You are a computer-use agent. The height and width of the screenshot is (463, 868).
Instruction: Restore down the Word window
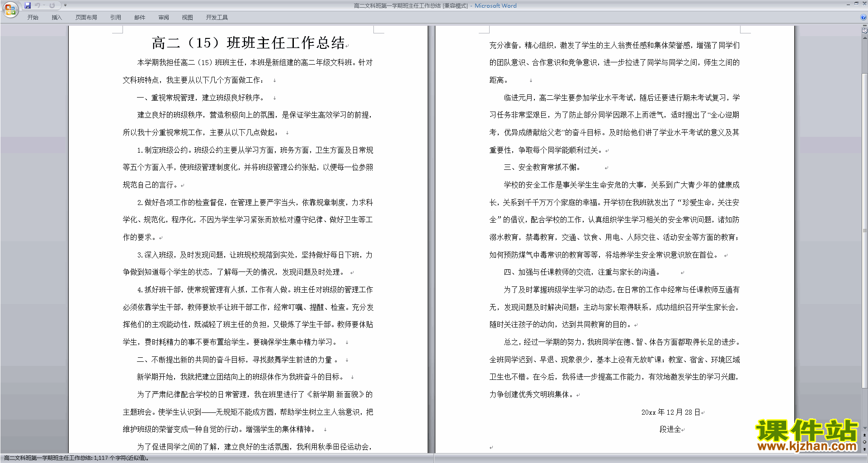(856, 4)
